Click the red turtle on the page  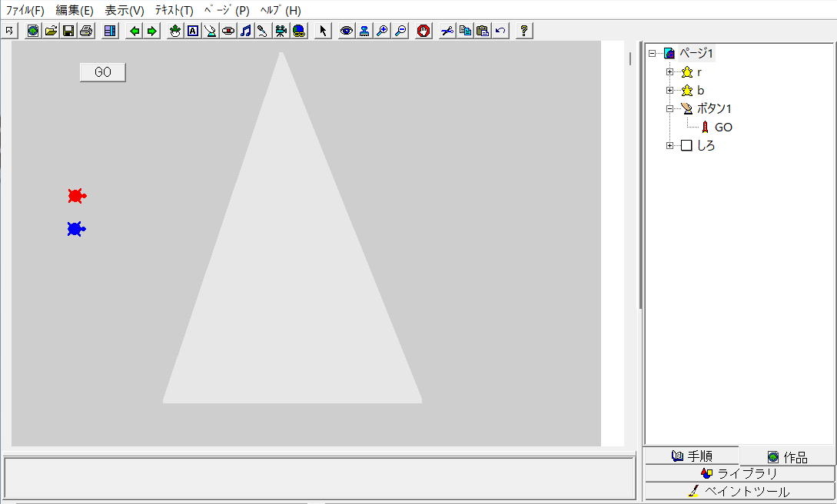click(x=77, y=196)
